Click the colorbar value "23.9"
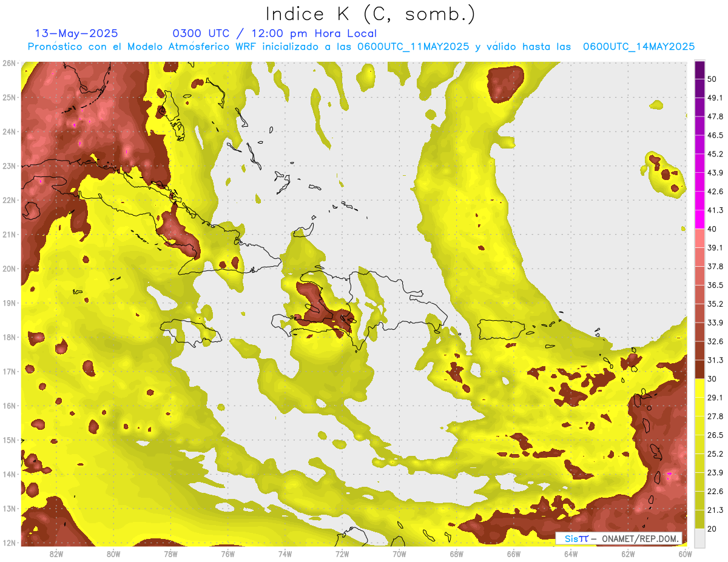Viewport: 728px width, 562px height. click(x=715, y=472)
